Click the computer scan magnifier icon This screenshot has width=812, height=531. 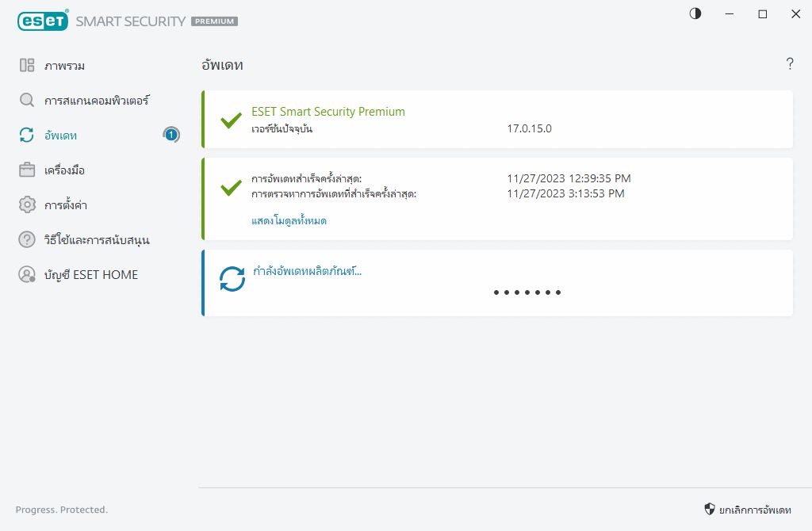(x=27, y=101)
